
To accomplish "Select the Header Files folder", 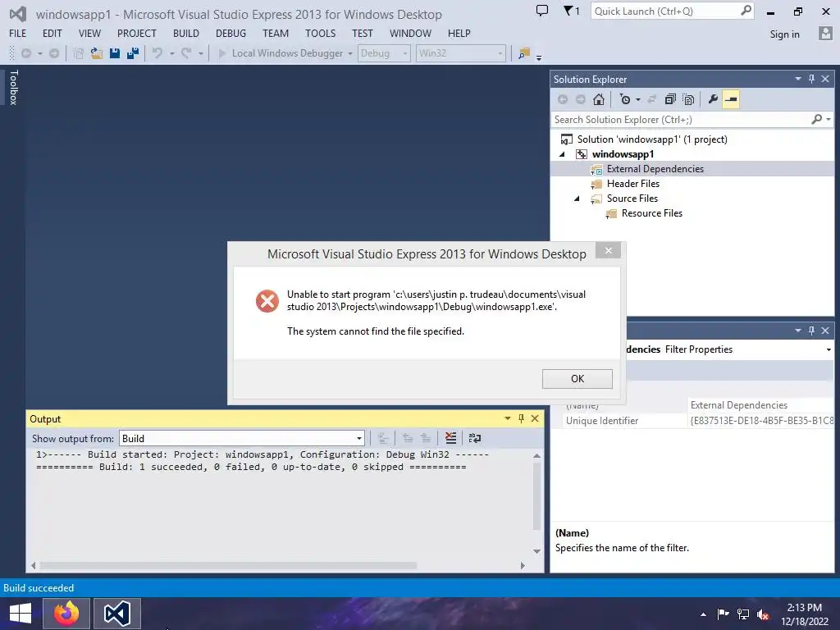I will pos(632,184).
